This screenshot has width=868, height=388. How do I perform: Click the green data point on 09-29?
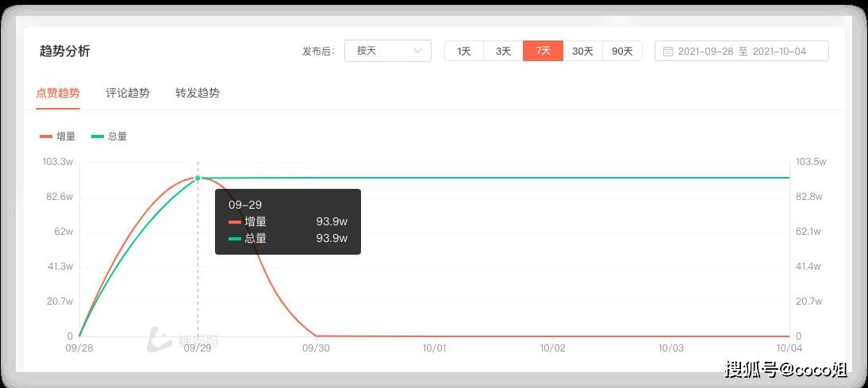pos(198,179)
